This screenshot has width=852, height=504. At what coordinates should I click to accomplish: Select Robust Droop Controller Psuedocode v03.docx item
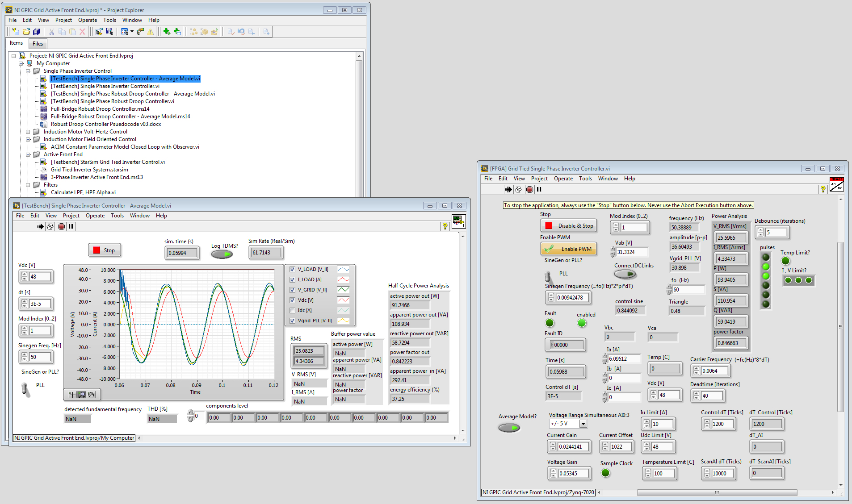[106, 124]
